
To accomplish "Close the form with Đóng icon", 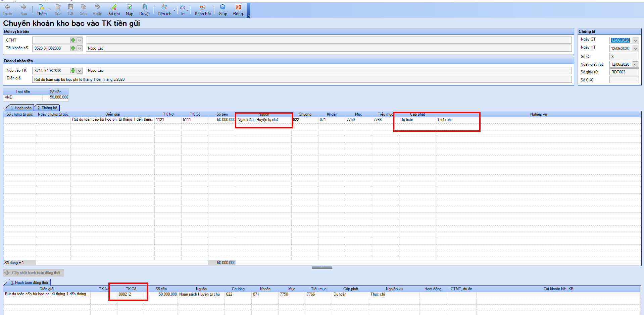I will click(x=238, y=7).
